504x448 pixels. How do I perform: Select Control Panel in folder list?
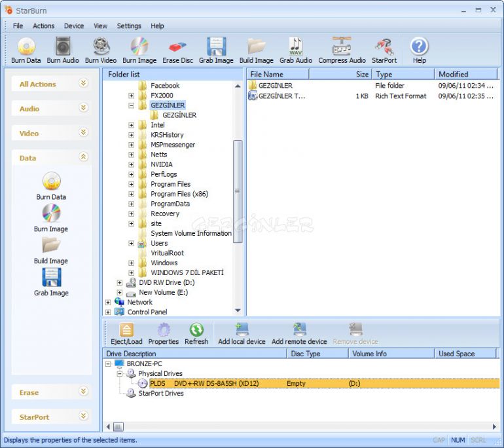click(147, 312)
